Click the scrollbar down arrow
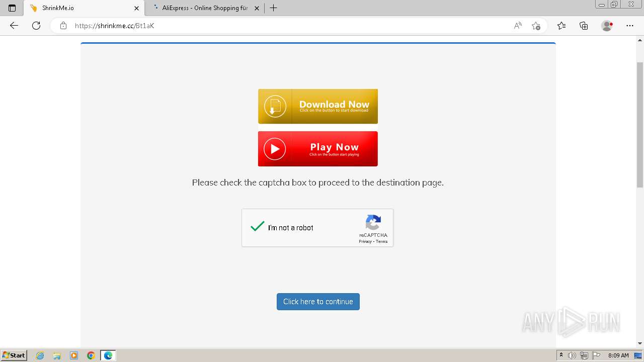Viewport: 644px width, 362px height. coord(640,343)
